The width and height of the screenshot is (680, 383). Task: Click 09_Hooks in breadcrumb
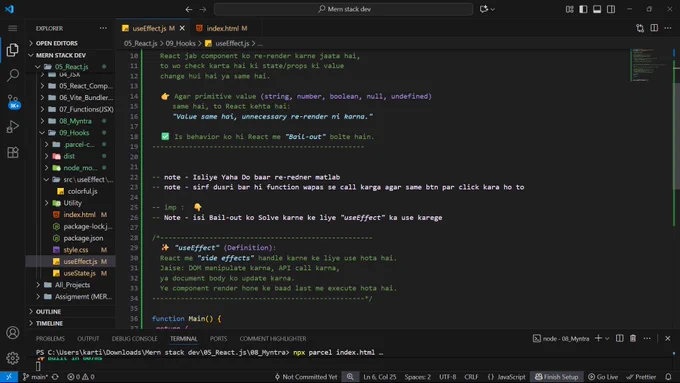click(x=180, y=43)
